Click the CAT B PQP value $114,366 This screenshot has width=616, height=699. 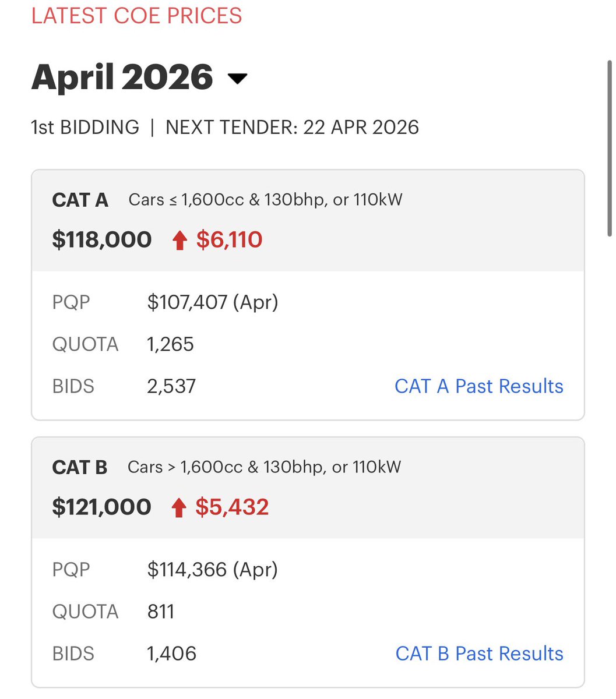click(x=187, y=569)
